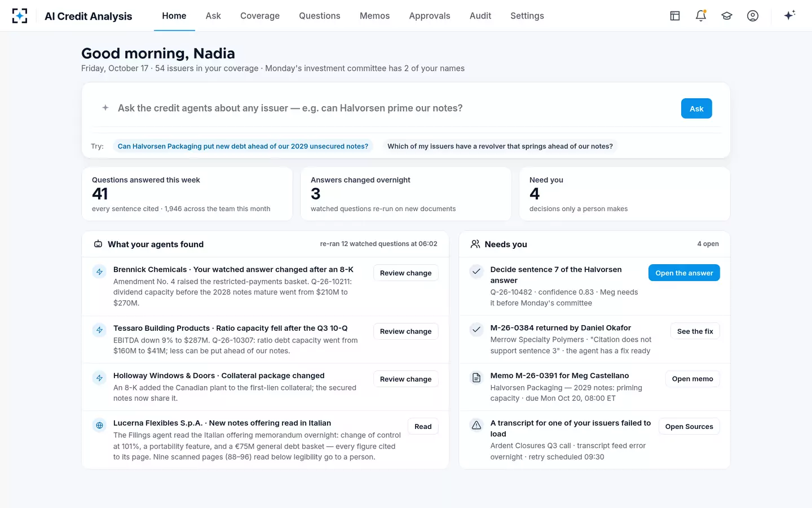
Task: Open the Need you decisions card
Action: (x=625, y=194)
